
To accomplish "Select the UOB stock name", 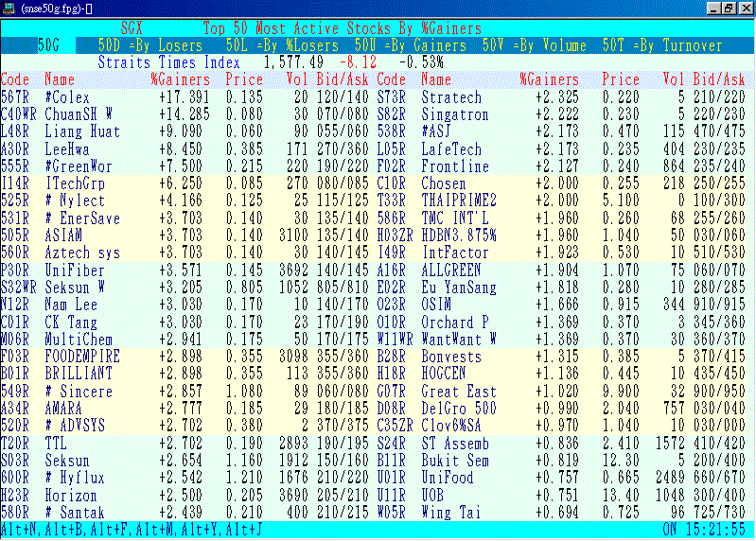I will (x=432, y=496).
